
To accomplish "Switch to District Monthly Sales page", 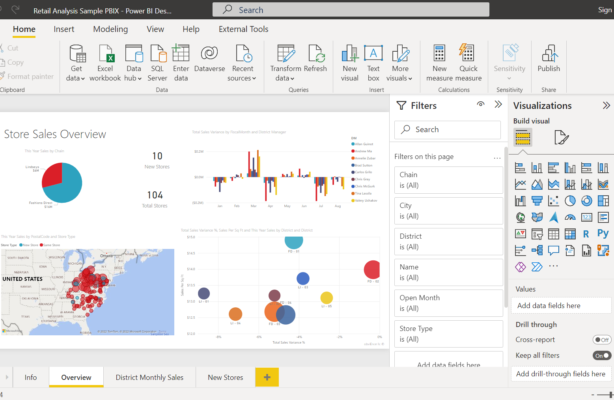I will pos(149,377).
